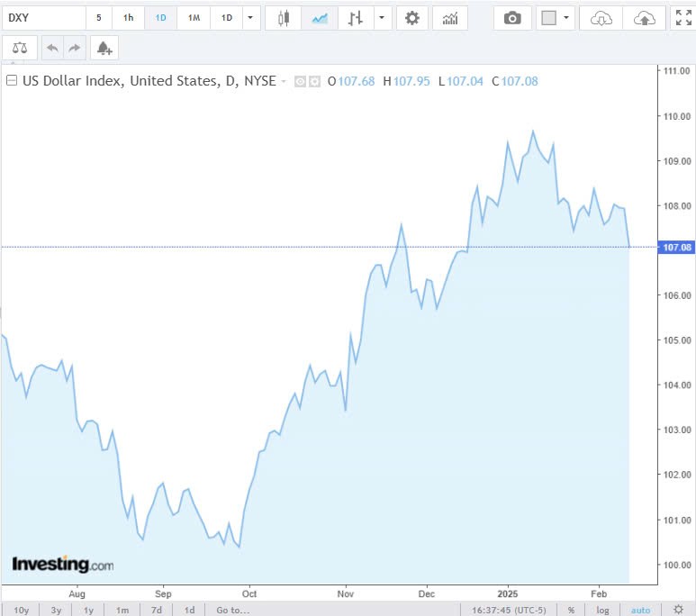Viewport: 696px width, 616px height.
Task: Set range to 3y
Action: [x=56, y=610]
